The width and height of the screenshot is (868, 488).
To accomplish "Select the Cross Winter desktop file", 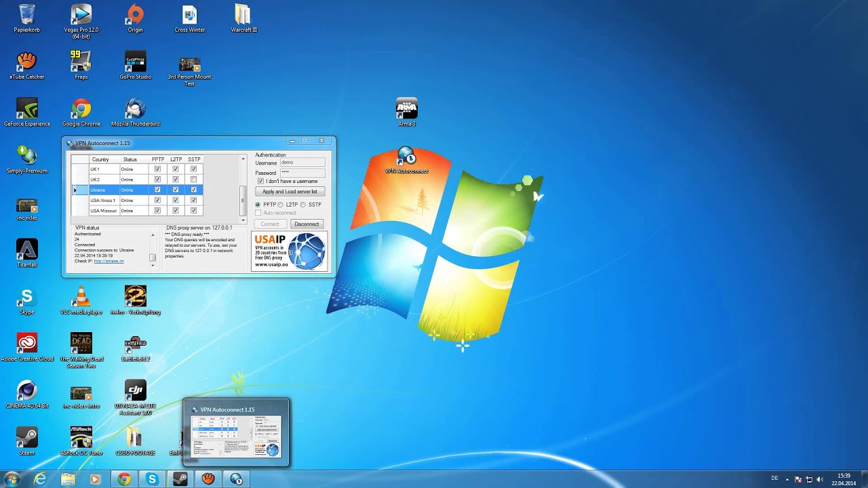I will (x=190, y=19).
